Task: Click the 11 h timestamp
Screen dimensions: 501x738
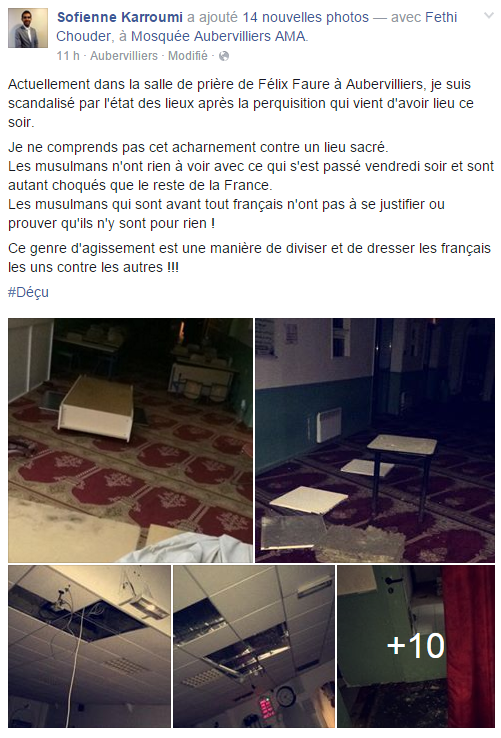Action: pyautogui.click(x=68, y=56)
